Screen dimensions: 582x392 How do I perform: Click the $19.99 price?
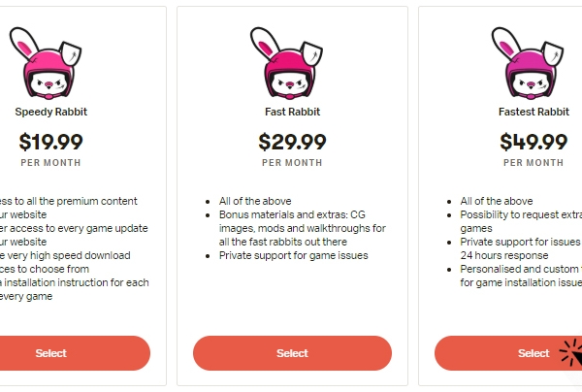click(x=48, y=142)
